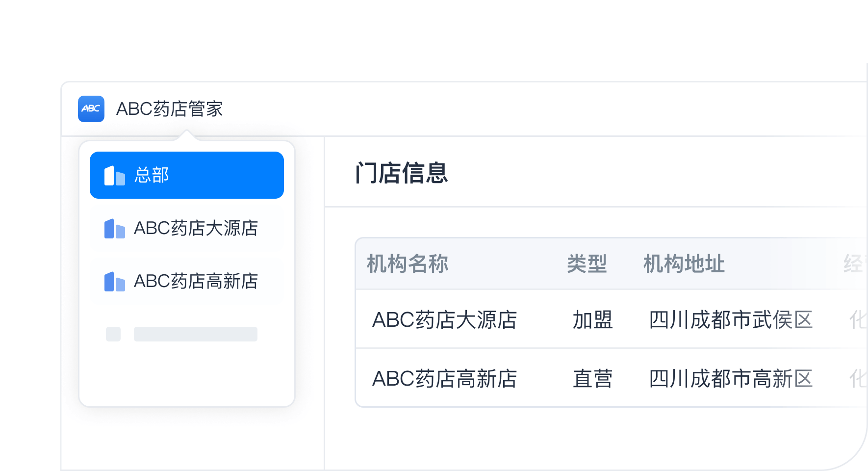868x471 pixels.
Task: Click the building icon beside ABC药店高新店
Action: tap(114, 281)
